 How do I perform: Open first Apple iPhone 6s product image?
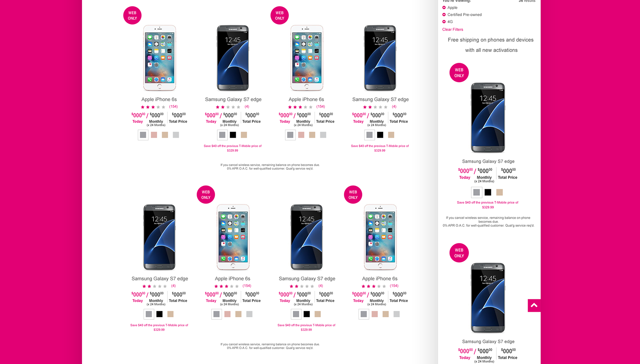pos(159,58)
